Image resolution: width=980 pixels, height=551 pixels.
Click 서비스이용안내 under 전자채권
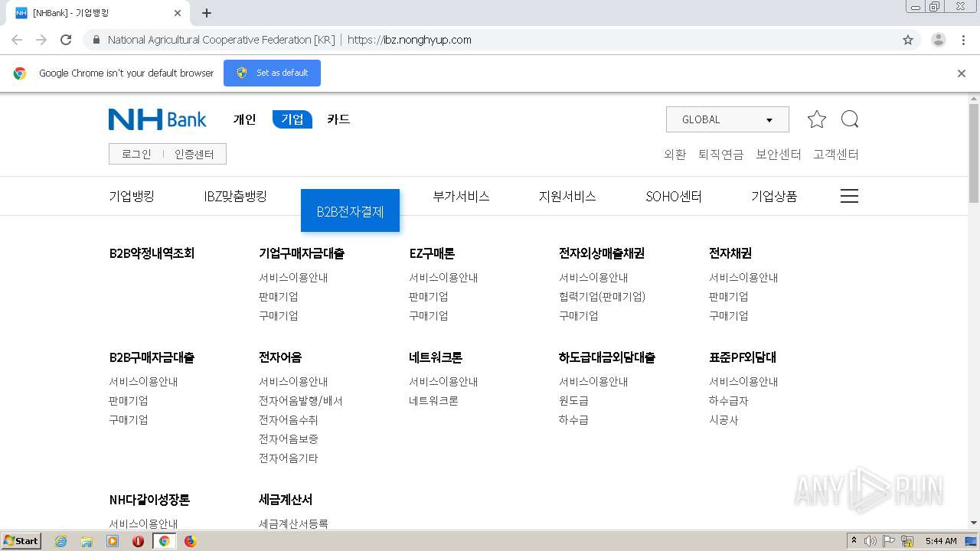(743, 278)
